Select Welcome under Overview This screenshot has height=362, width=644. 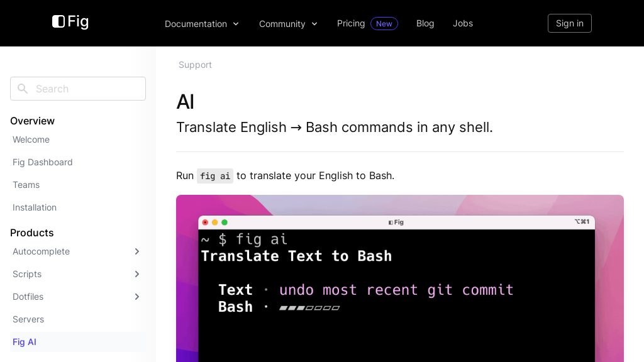pyautogui.click(x=31, y=140)
